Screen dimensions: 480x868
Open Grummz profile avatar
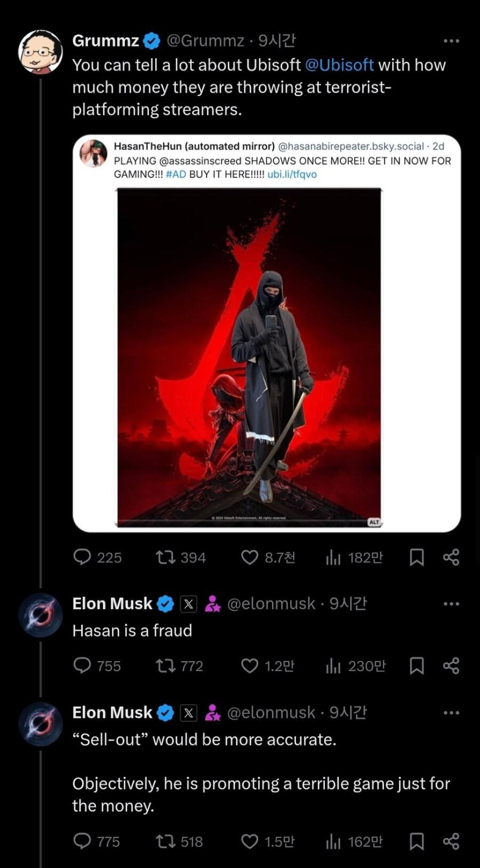point(40,52)
